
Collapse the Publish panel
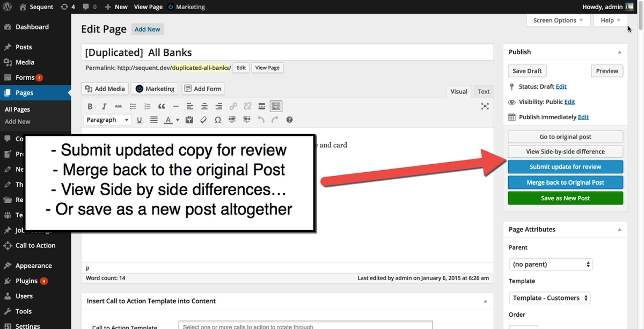point(619,52)
